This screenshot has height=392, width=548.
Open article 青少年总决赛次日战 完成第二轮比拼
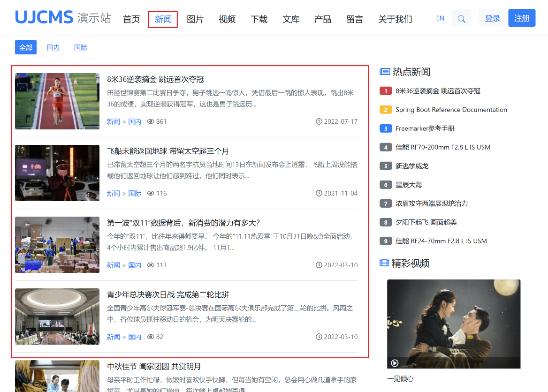(168, 294)
